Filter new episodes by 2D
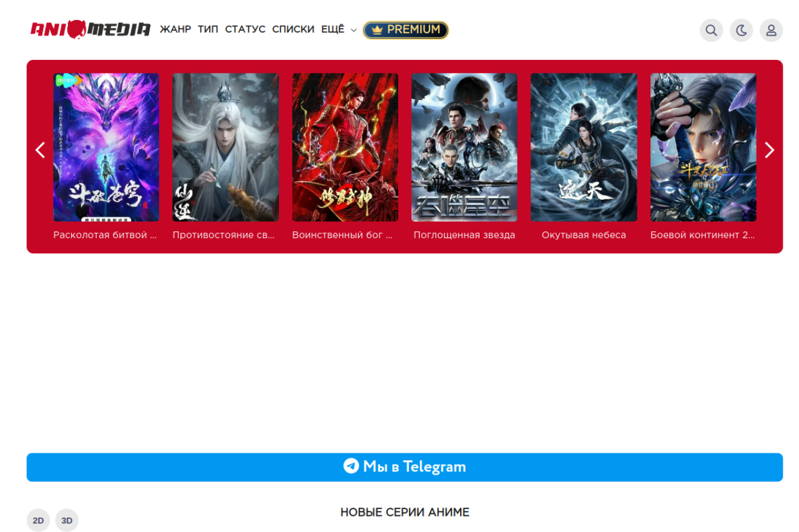 pyautogui.click(x=38, y=520)
